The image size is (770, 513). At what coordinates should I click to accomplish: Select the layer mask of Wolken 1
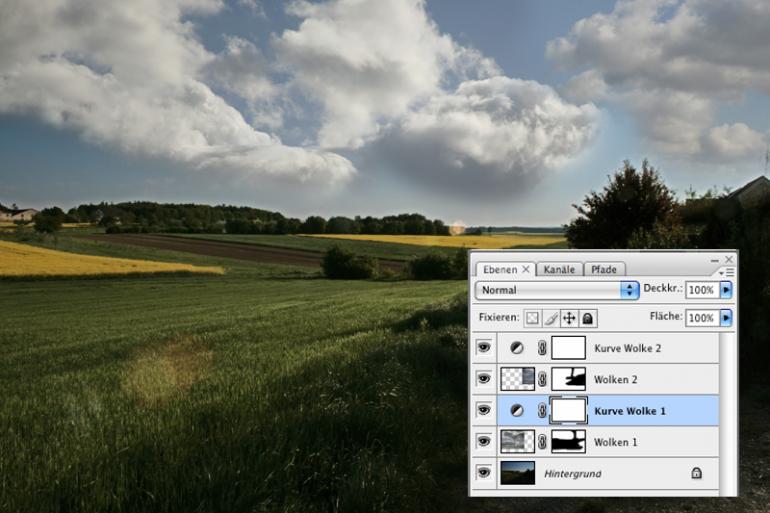tap(569, 442)
